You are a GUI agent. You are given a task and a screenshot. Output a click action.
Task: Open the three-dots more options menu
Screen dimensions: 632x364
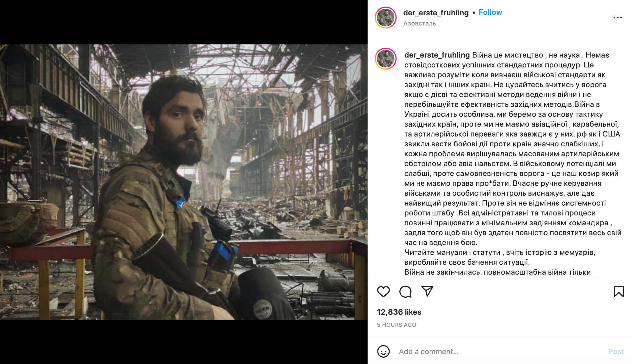tap(617, 18)
